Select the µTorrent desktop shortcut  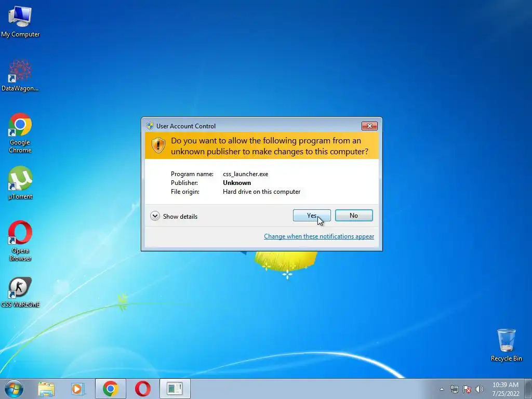[20, 183]
